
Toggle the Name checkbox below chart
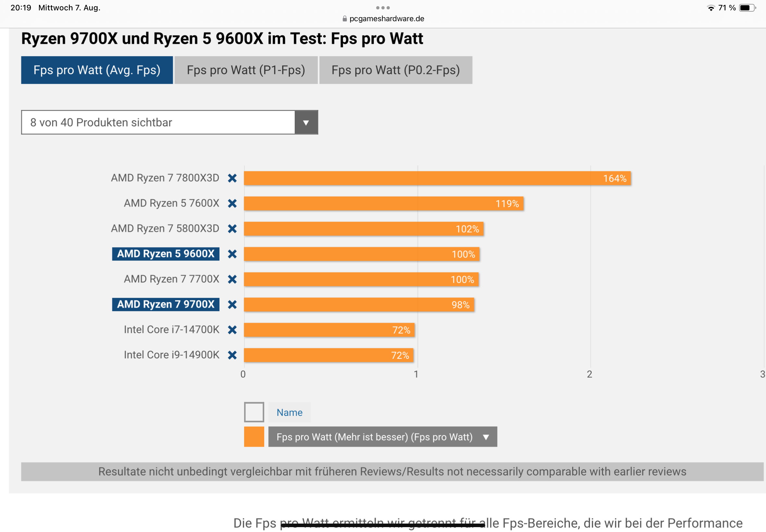coord(254,412)
